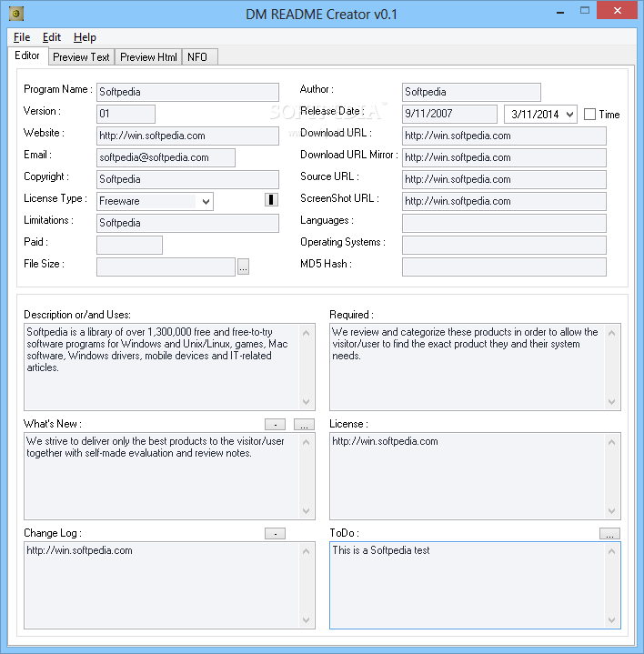Click the Author field
The image size is (644, 654).
pos(472,92)
